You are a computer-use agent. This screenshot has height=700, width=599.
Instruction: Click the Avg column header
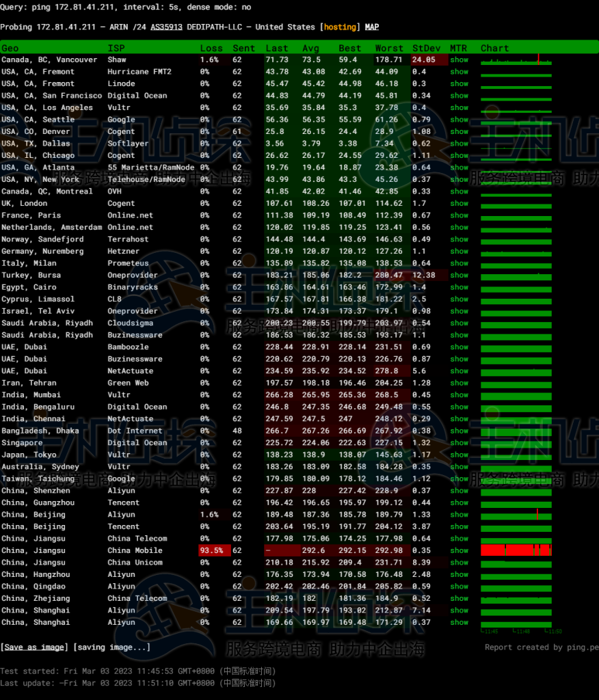click(310, 49)
